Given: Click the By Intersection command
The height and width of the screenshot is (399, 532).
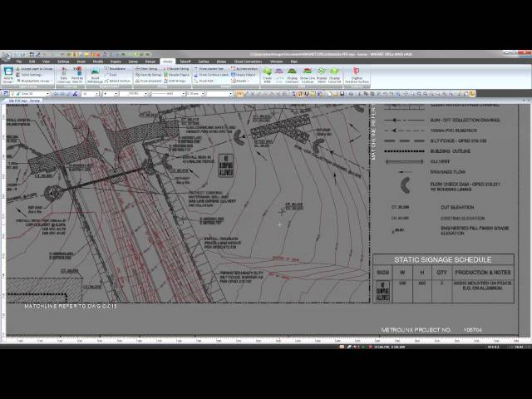Looking at the screenshot, I should [x=244, y=69].
